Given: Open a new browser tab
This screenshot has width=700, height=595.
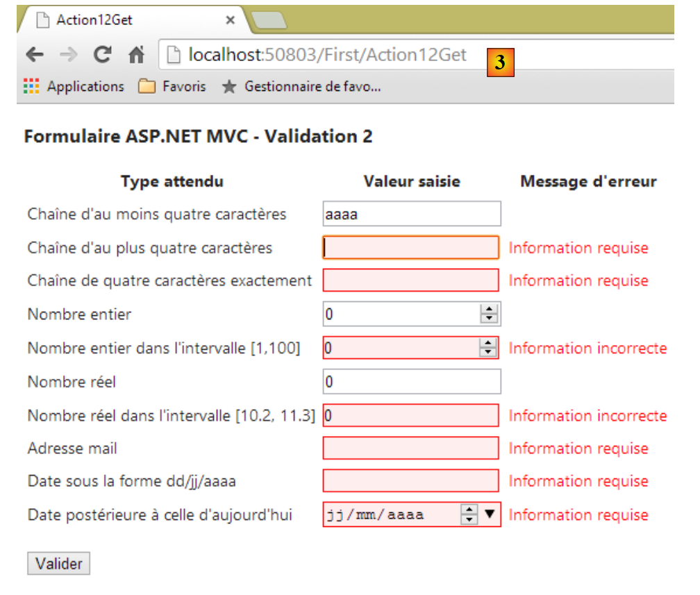Looking at the screenshot, I should click(x=269, y=21).
